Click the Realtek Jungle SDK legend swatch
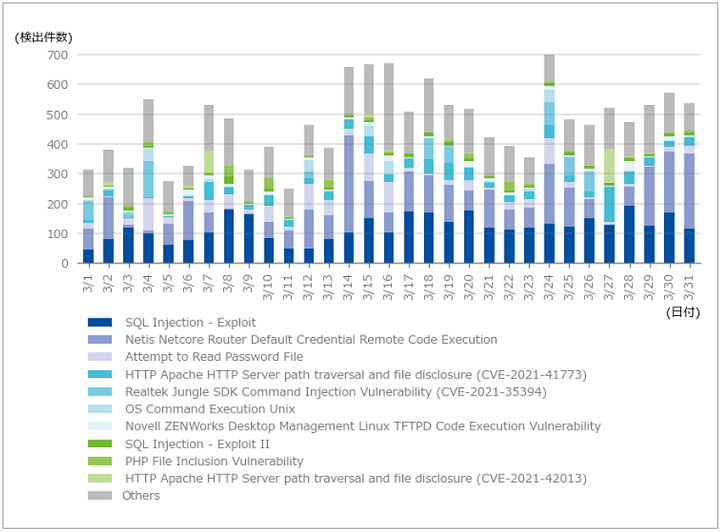Screen dimensions: 720x532 pos(100,392)
